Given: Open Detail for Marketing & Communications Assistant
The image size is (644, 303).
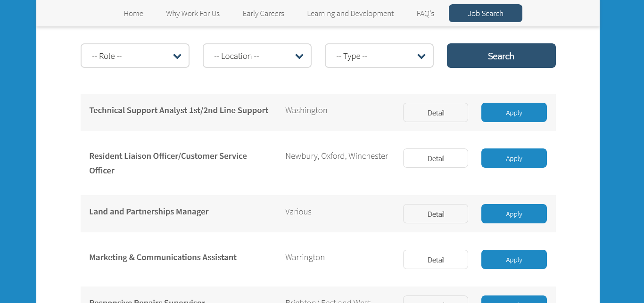Looking at the screenshot, I should [x=436, y=260].
